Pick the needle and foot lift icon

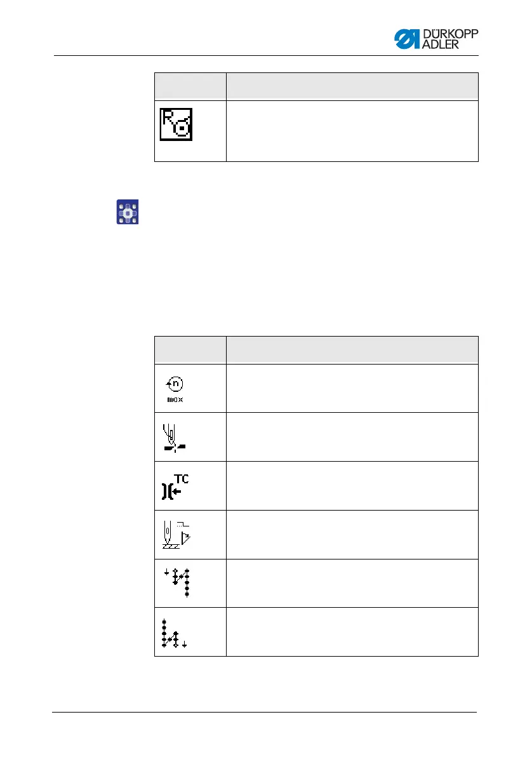click(x=176, y=535)
